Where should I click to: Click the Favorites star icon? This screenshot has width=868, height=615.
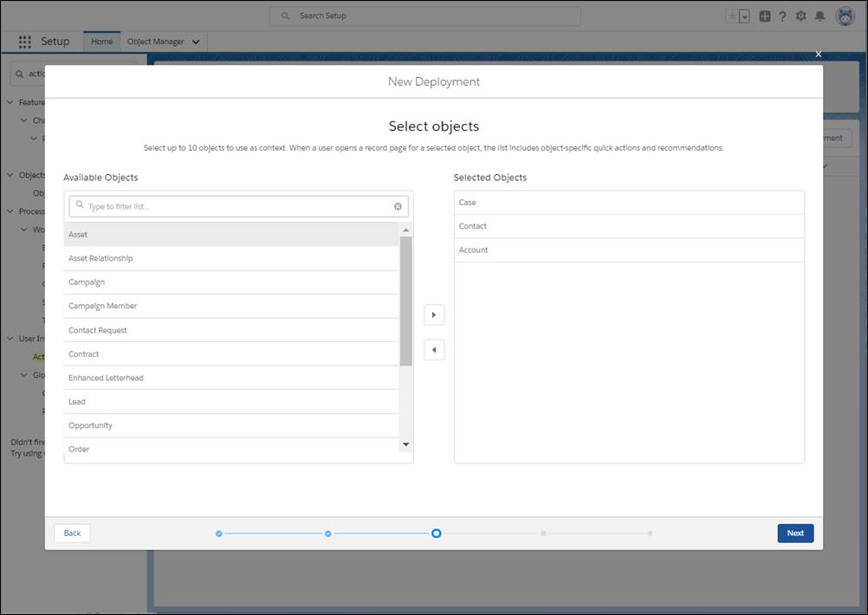click(732, 16)
